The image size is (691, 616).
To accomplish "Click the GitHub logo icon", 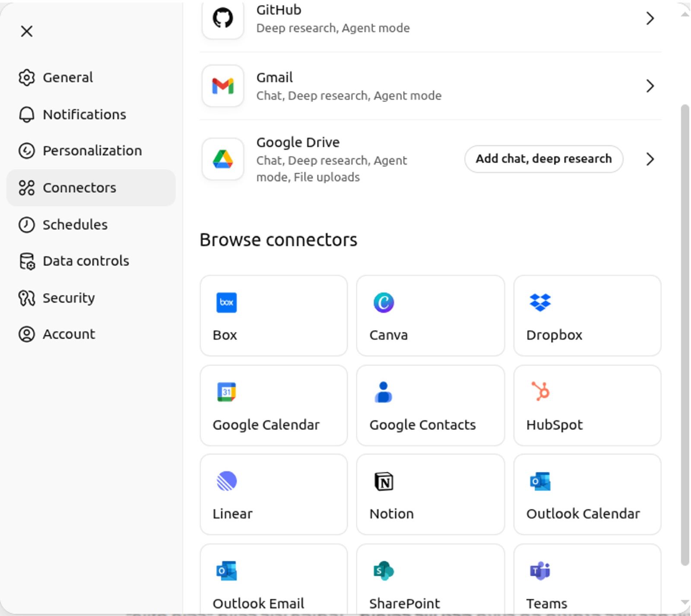I will click(x=223, y=18).
